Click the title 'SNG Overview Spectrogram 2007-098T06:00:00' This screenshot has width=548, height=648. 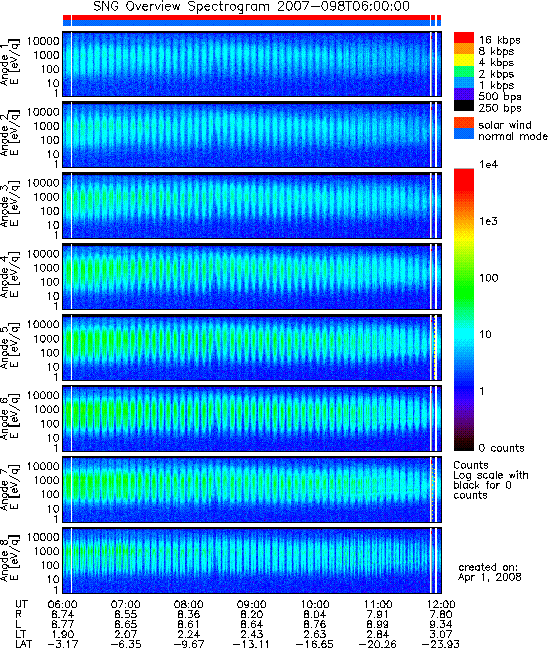251,7
